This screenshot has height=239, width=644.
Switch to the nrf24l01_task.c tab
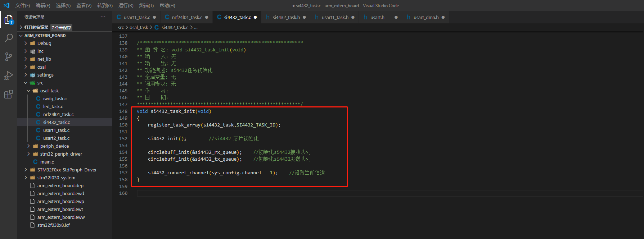(x=187, y=17)
